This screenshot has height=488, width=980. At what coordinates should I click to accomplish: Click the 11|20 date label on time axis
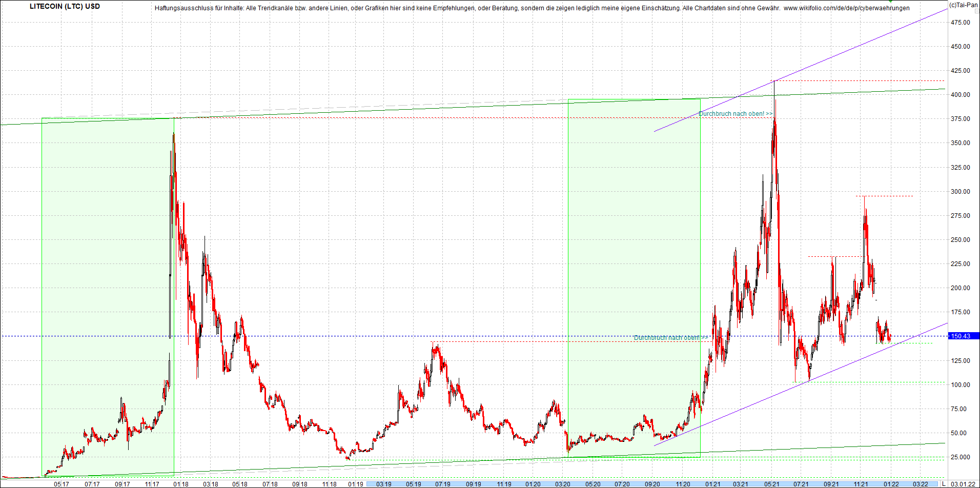point(683,484)
